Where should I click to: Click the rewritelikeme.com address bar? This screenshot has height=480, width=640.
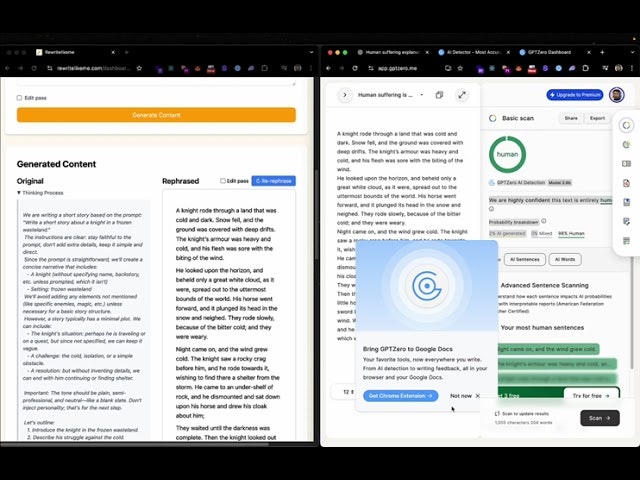(x=93, y=68)
